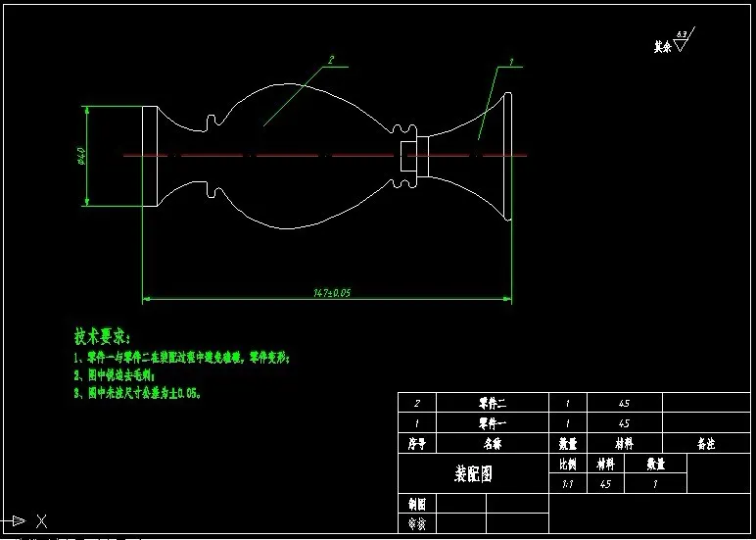Click material '45' cell in 零件一 row

pyautogui.click(x=625, y=422)
